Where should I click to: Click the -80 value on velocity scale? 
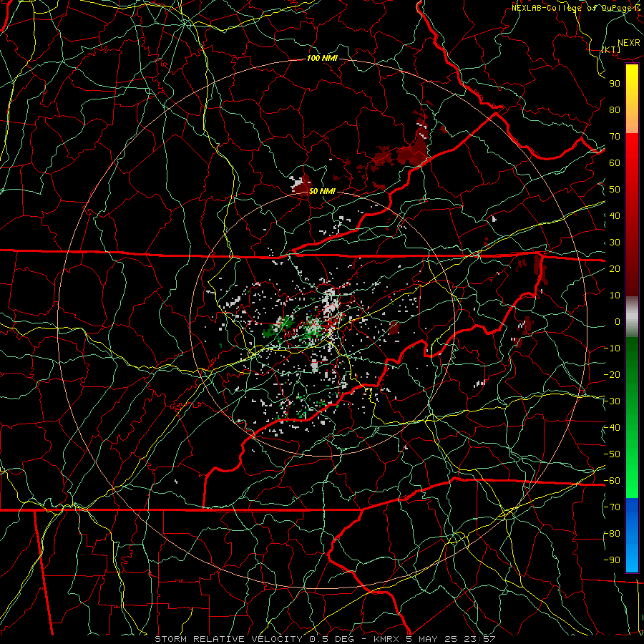click(612, 534)
